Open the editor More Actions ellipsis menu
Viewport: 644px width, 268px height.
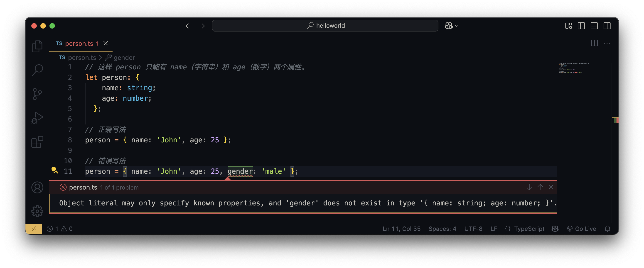(607, 43)
